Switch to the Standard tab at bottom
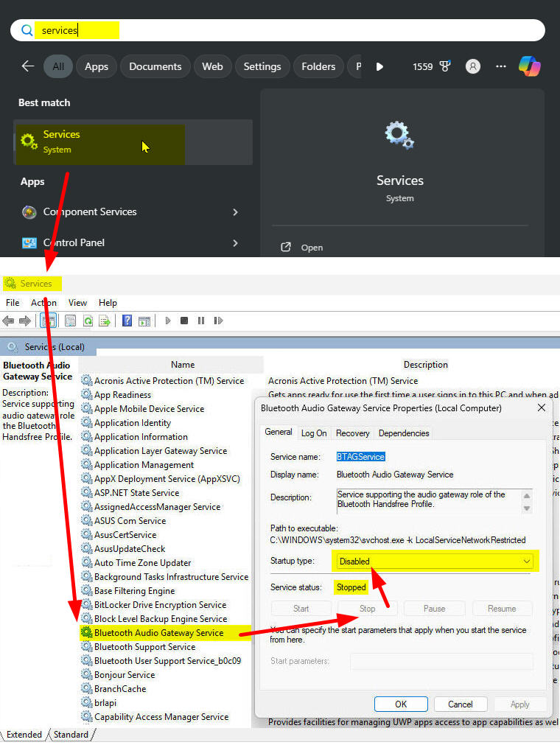 71,735
